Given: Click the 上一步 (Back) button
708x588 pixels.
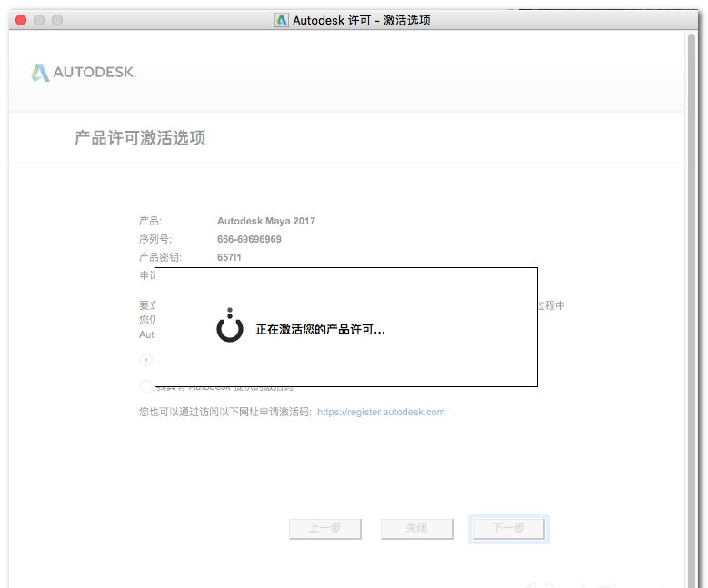Looking at the screenshot, I should click(x=325, y=528).
